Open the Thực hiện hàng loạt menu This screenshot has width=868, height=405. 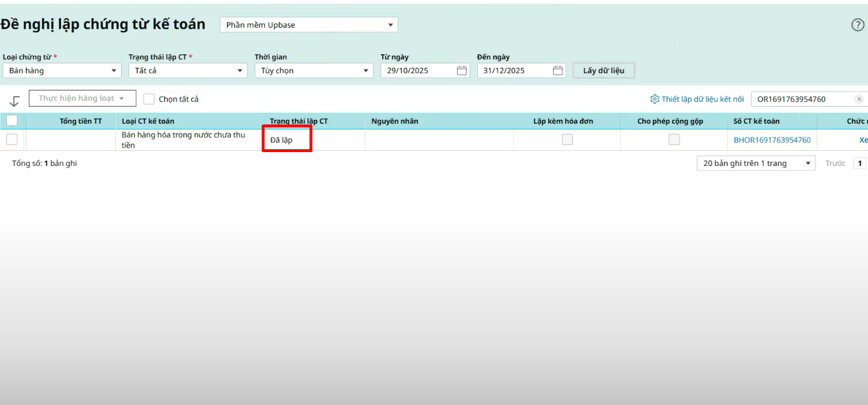tap(82, 99)
